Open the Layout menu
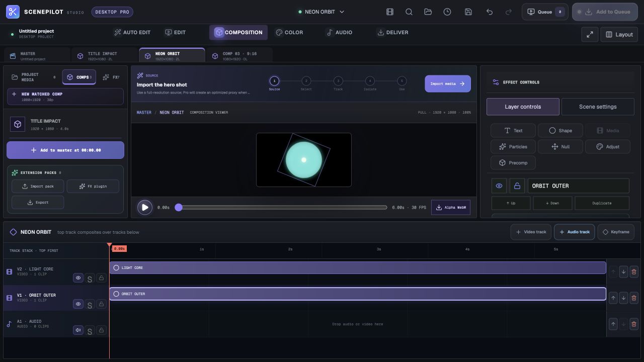This screenshot has height=362, width=644. pyautogui.click(x=619, y=34)
